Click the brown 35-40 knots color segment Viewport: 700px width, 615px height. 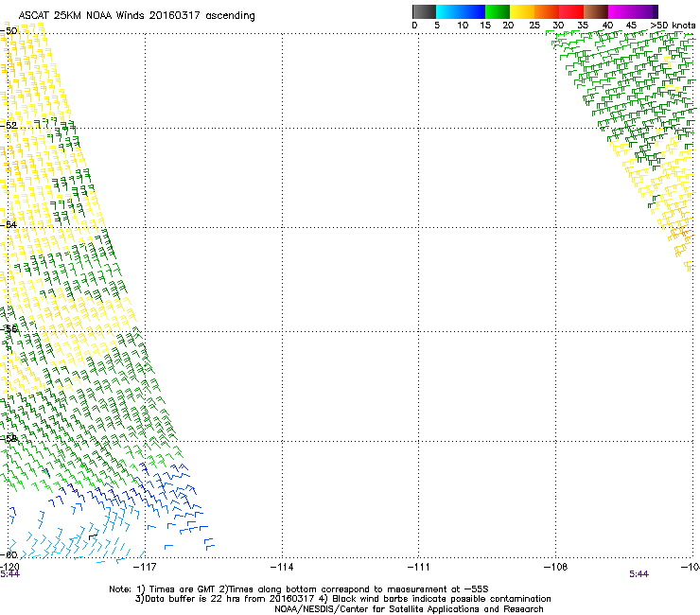596,11
